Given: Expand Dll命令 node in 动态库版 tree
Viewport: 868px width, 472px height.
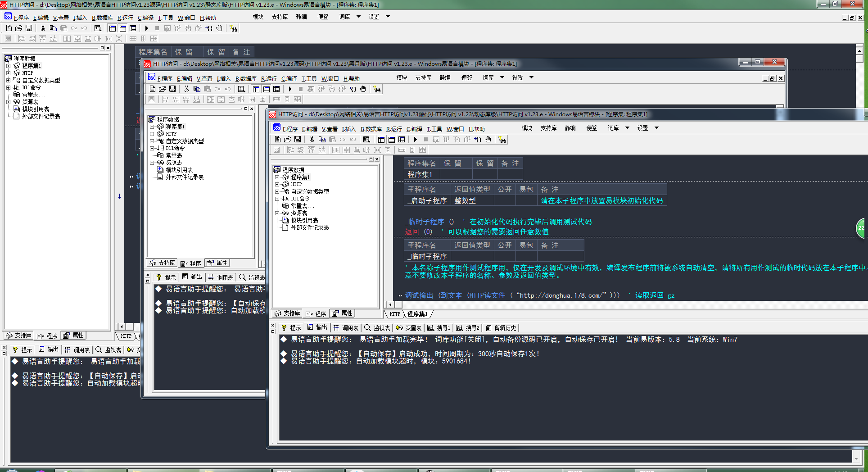Looking at the screenshot, I should [277, 199].
